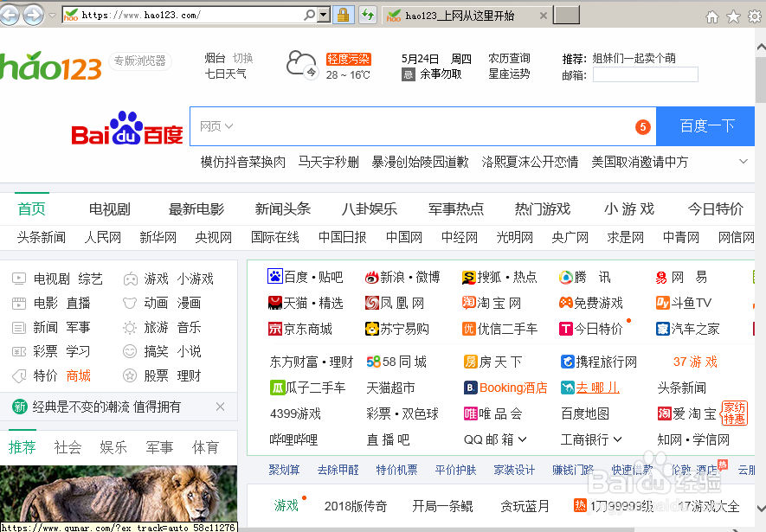This screenshot has height=532, width=766.
Task: Close the hao123 browser tab
Action: [543, 16]
